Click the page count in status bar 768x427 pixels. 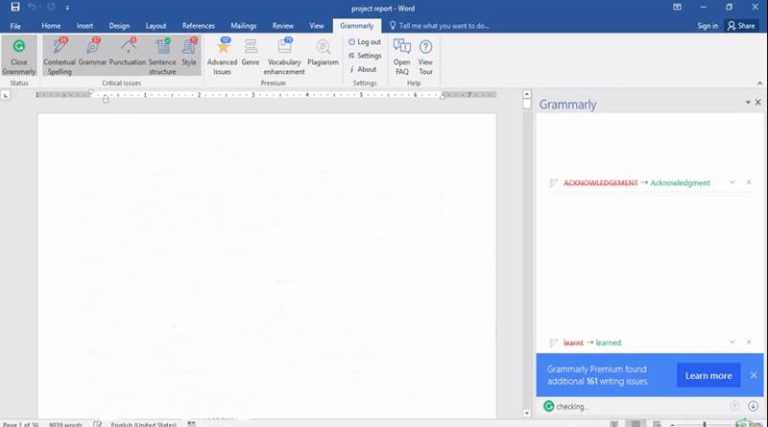point(20,424)
